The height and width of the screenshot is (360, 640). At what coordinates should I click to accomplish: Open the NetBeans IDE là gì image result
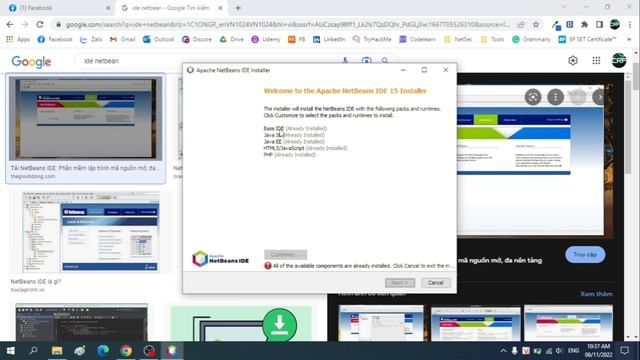91,232
